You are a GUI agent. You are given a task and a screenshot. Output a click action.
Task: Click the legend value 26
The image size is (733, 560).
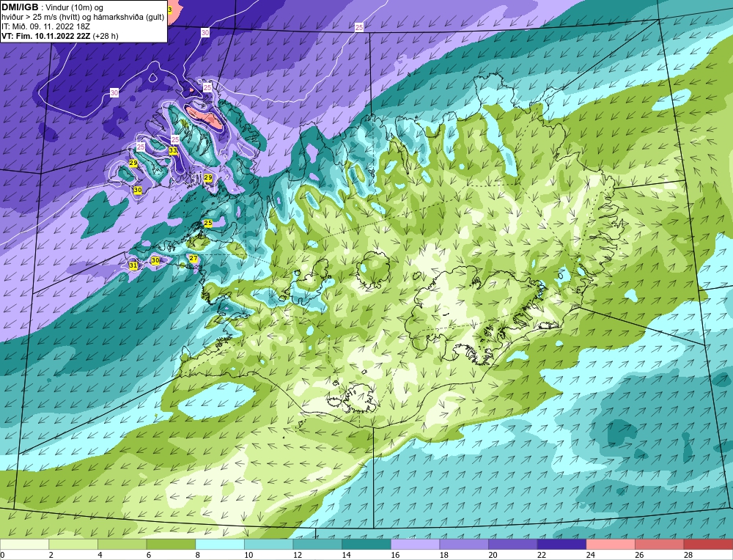tap(639, 555)
